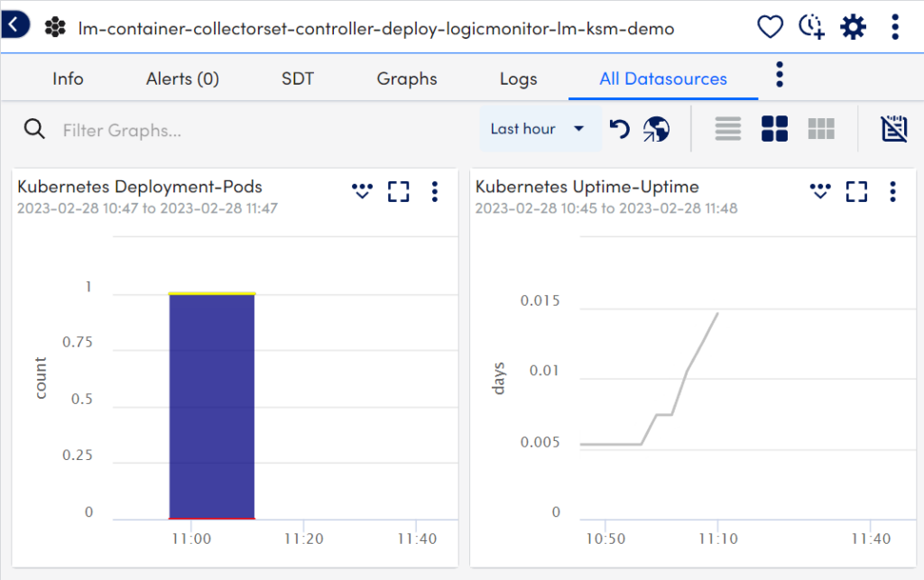This screenshot has width=924, height=580.
Task: Expand Kubernetes Deployment-Pods graph to fullscreen
Action: coord(398,191)
